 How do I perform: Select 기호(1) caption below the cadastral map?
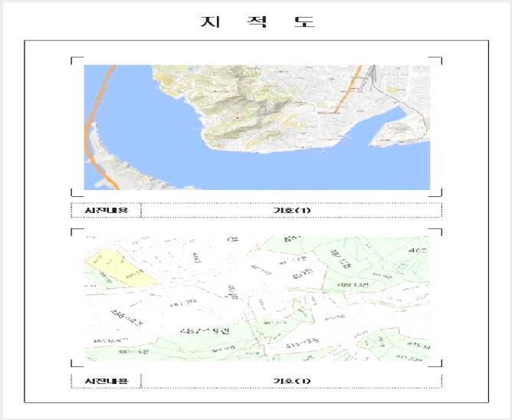(x=291, y=381)
